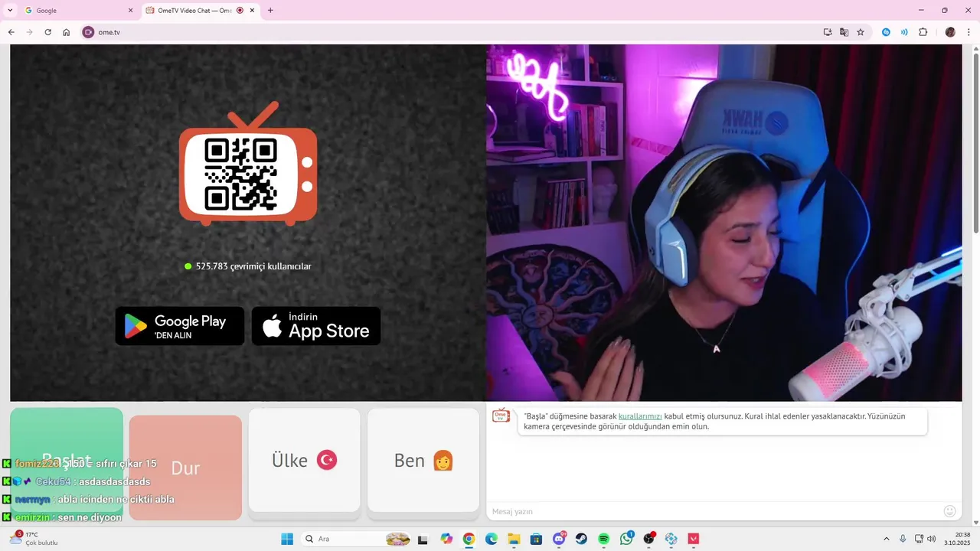Open a new browser tab
Viewport: 980px width, 551px height.
(270, 11)
